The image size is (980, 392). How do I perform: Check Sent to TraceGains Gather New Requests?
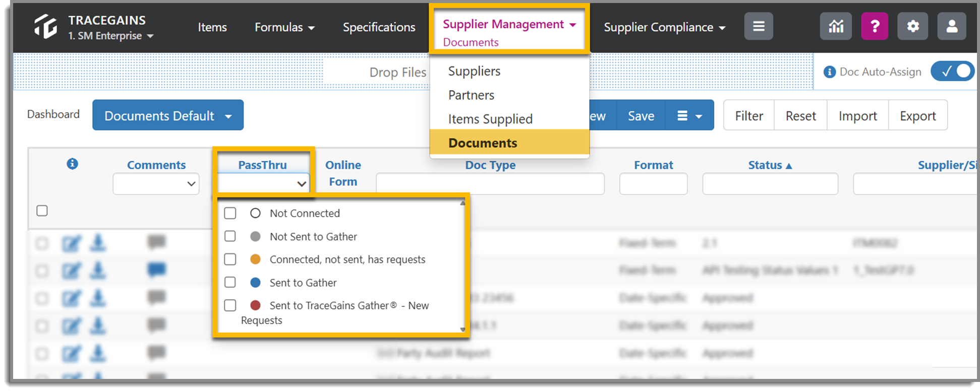230,305
